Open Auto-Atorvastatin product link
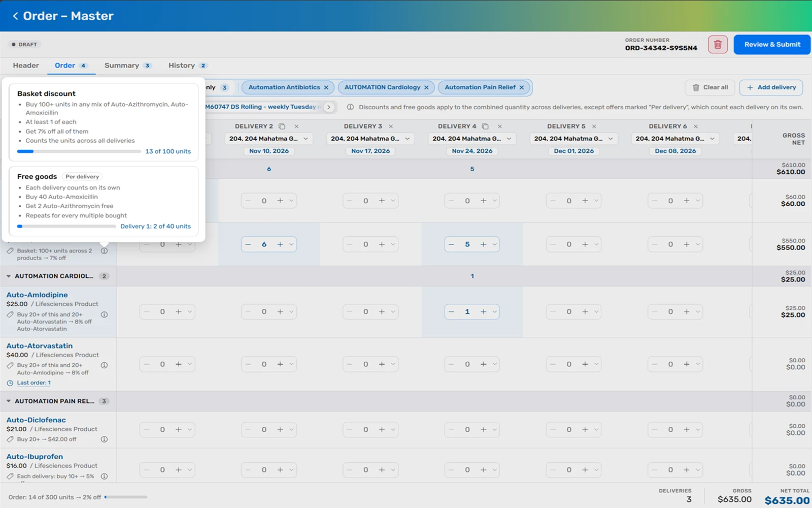This screenshot has width=812, height=508. (40, 346)
